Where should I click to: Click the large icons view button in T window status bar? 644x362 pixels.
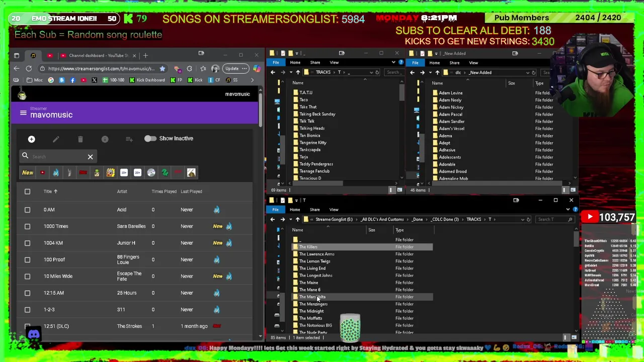pyautogui.click(x=574, y=337)
